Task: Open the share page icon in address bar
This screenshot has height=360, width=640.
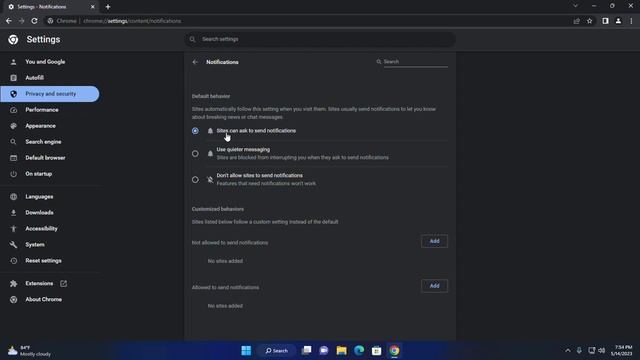Action: [x=576, y=21]
